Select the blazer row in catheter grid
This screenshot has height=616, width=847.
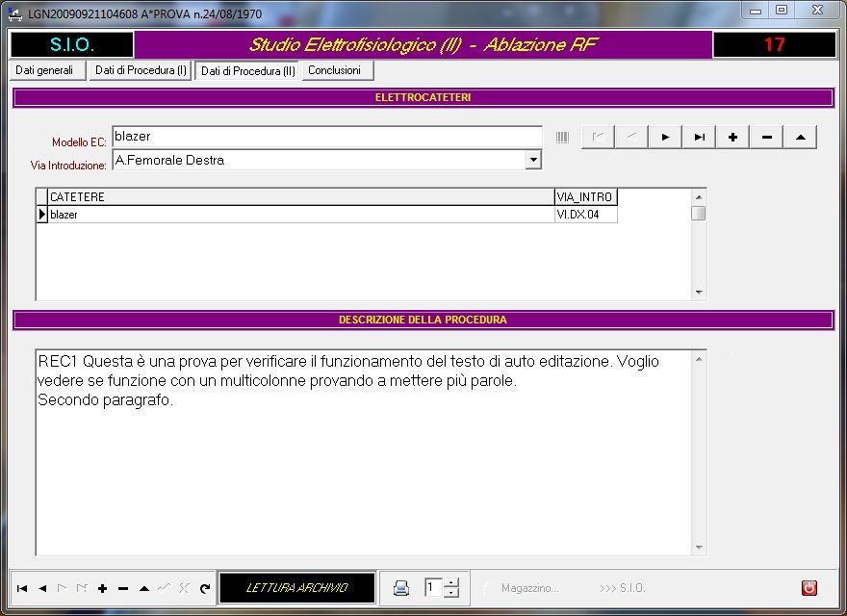tap(326, 215)
